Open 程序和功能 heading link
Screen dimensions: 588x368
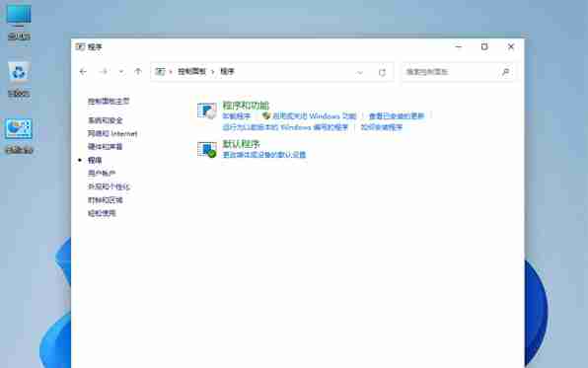246,106
